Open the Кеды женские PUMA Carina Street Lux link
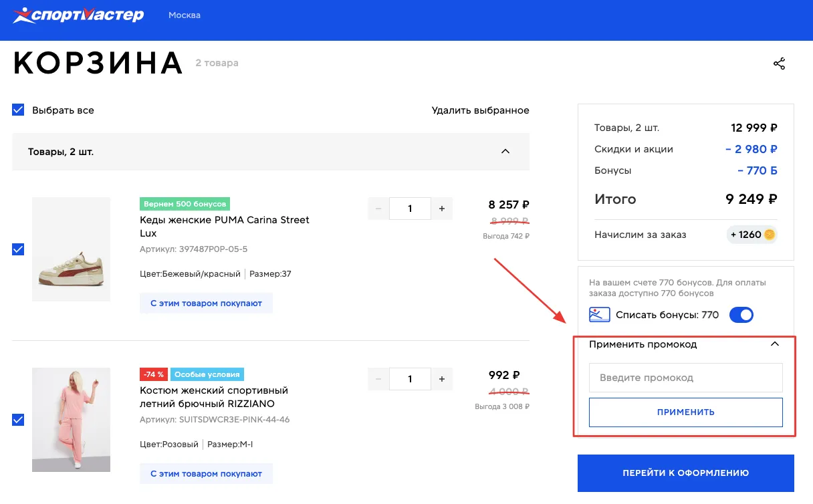 pyautogui.click(x=225, y=227)
